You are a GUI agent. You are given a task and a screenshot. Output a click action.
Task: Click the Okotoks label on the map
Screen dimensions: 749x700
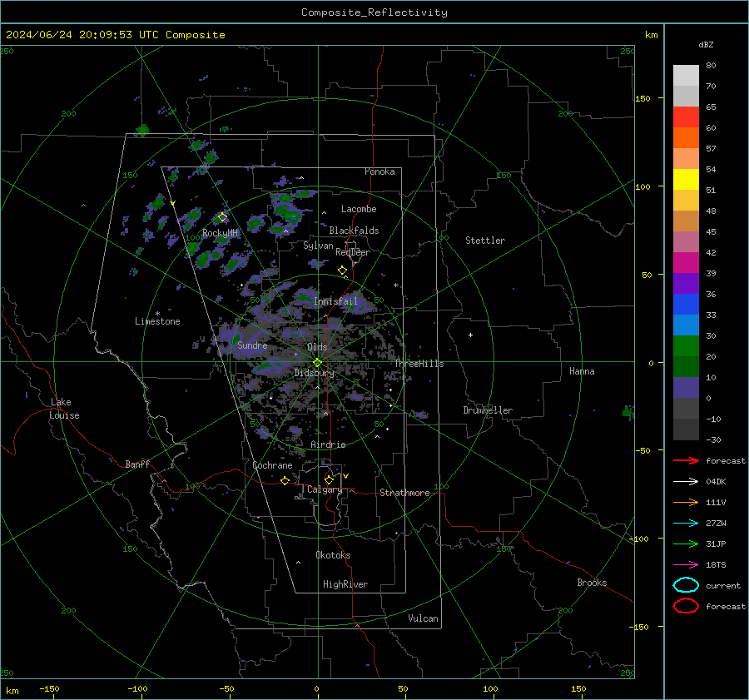pyautogui.click(x=333, y=555)
